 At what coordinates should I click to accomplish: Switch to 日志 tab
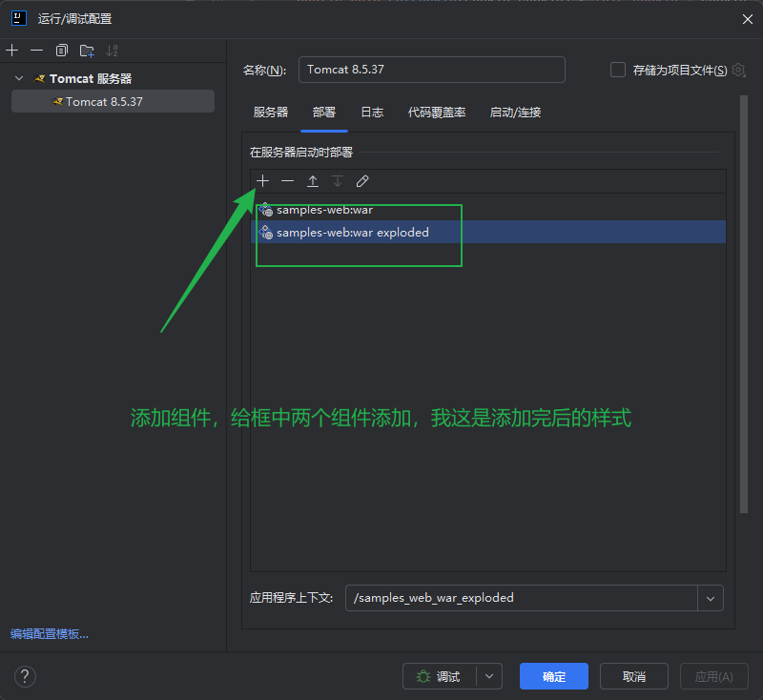coord(372,113)
